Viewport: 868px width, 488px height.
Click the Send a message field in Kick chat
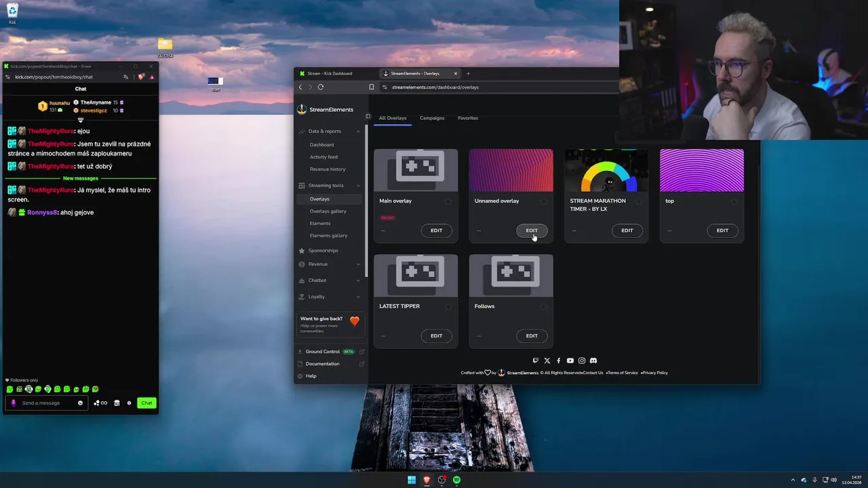(46, 403)
